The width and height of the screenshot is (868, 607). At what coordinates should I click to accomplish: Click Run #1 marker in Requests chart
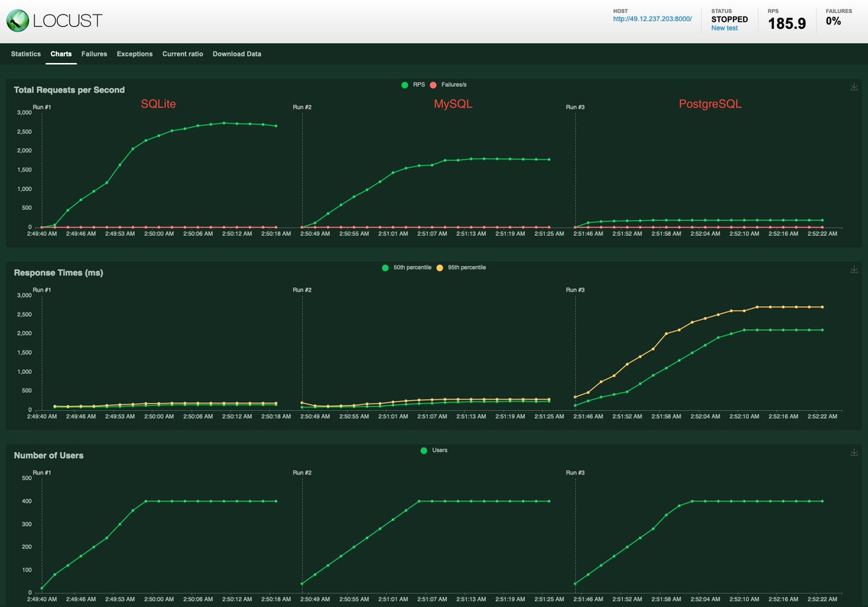(x=42, y=107)
